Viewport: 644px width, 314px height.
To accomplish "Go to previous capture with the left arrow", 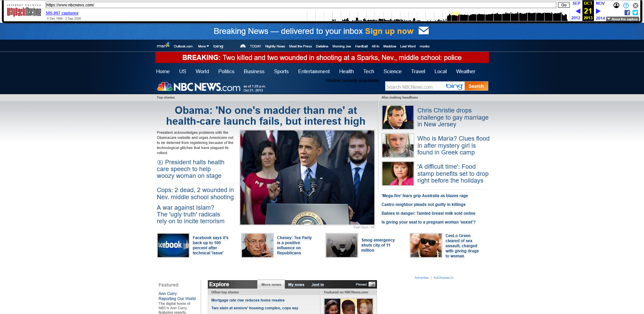I will (x=578, y=11).
